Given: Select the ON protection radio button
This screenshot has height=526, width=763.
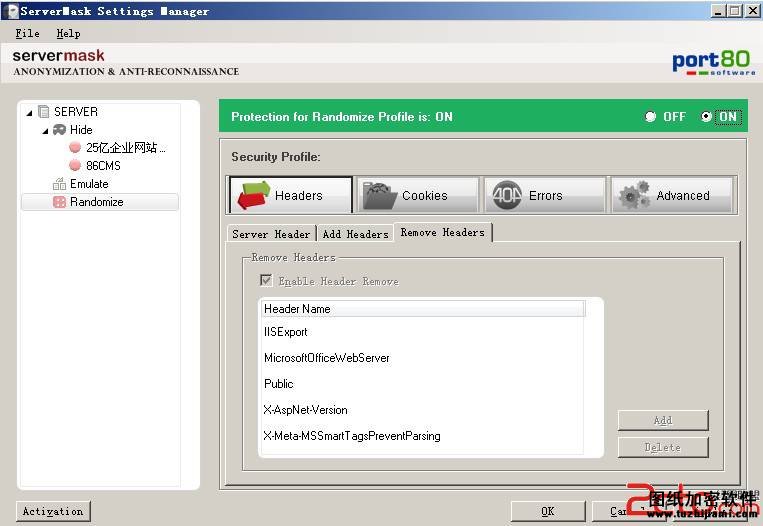Looking at the screenshot, I should (x=706, y=117).
